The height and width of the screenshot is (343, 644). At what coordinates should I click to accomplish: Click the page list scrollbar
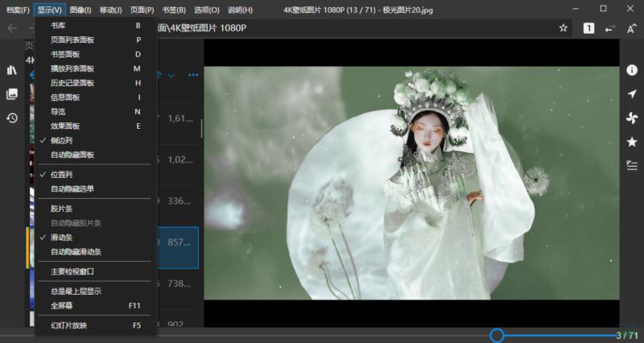pyautogui.click(x=201, y=129)
